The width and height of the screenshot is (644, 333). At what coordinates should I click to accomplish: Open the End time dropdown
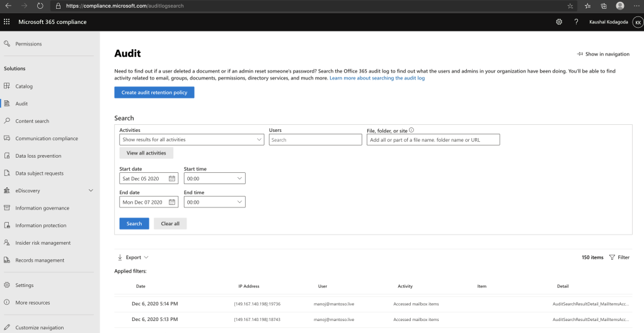pyautogui.click(x=214, y=202)
